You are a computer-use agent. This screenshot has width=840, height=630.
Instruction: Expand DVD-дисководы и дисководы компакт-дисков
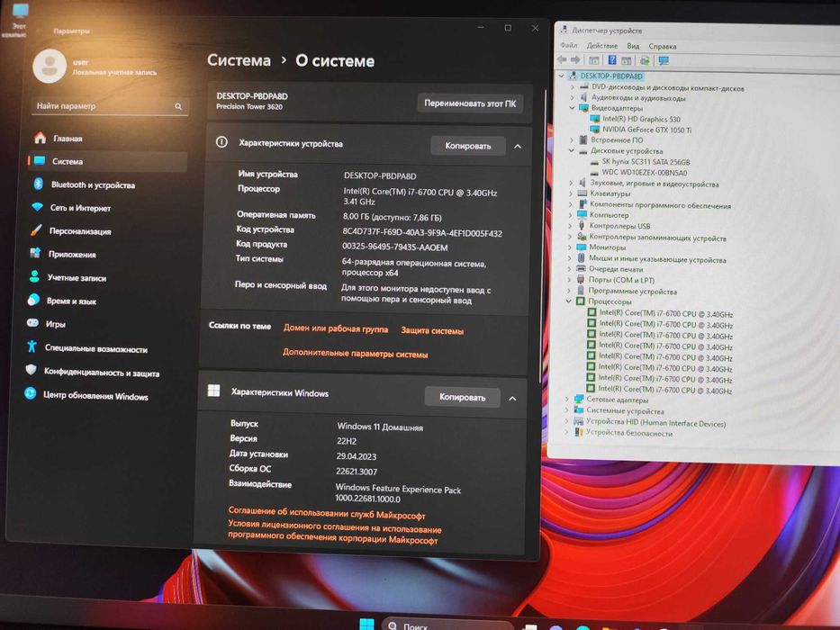(572, 86)
